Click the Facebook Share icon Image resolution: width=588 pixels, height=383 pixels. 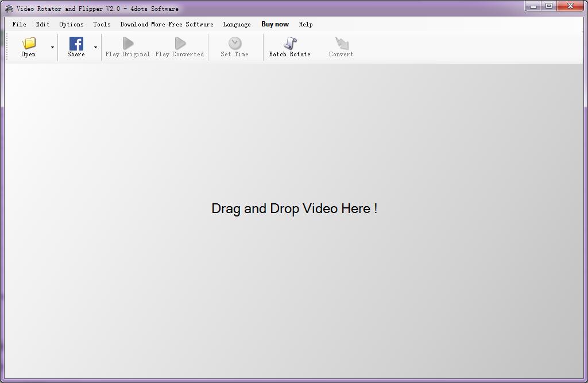76,44
